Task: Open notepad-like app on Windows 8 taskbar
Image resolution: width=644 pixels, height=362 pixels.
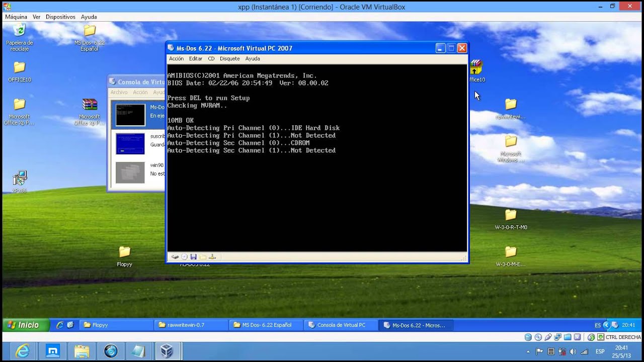Action: coord(140,351)
